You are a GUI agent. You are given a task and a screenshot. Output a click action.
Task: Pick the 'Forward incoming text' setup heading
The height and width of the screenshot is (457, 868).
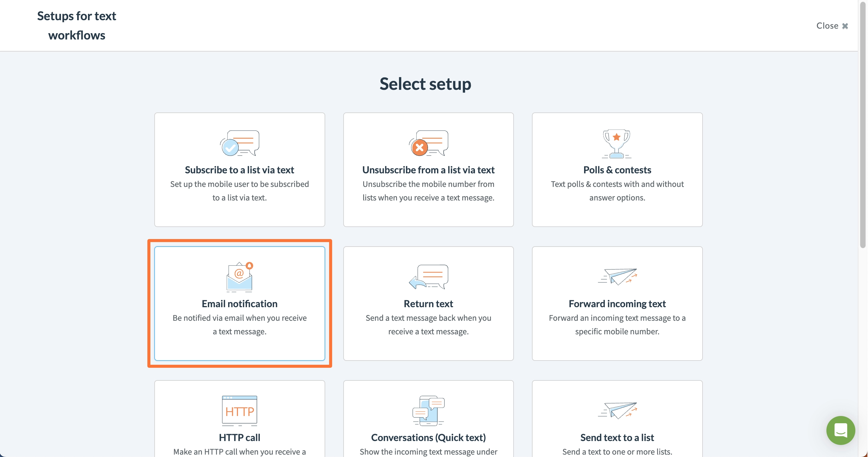[x=617, y=304]
